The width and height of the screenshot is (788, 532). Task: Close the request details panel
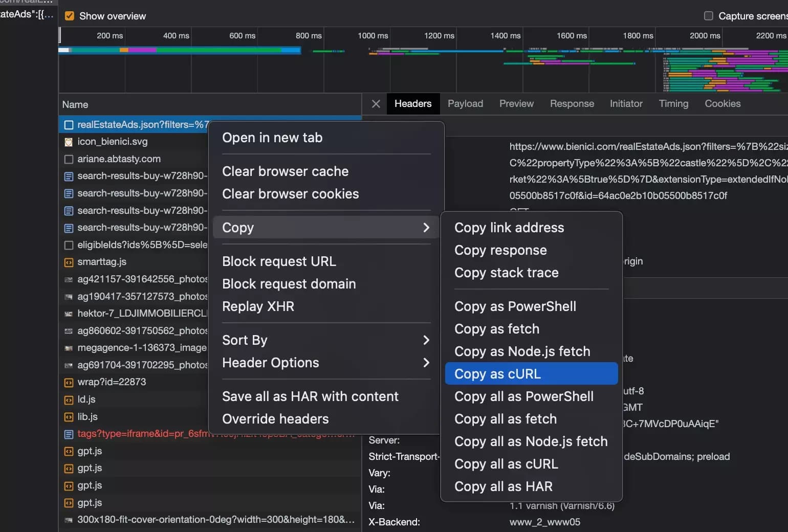point(376,104)
